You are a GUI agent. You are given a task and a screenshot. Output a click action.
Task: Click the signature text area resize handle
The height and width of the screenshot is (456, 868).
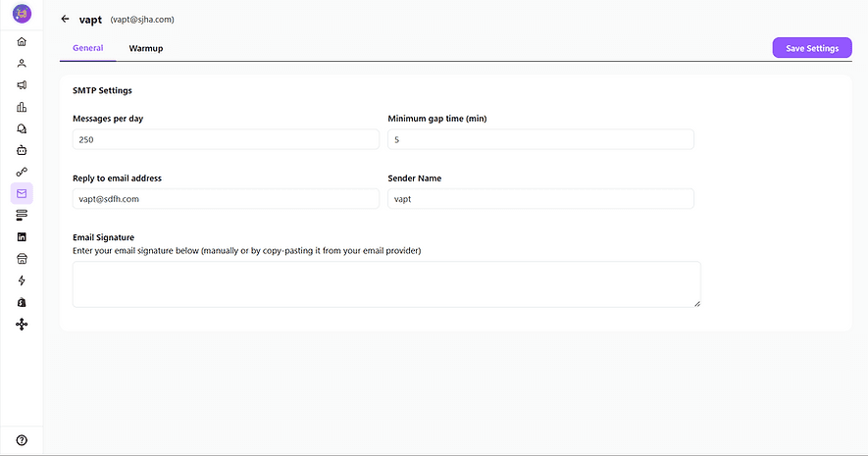697,303
